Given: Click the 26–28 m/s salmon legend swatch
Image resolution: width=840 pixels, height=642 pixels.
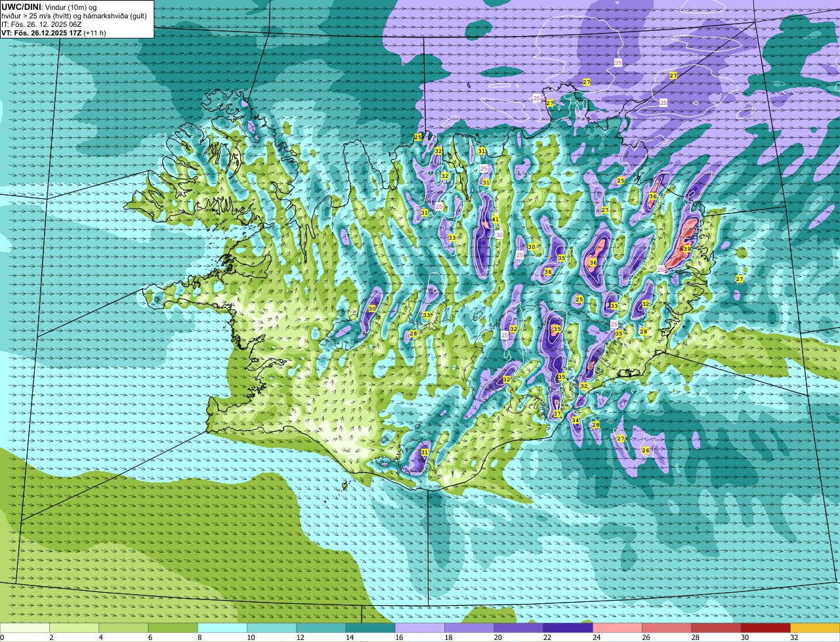Looking at the screenshot, I should click(667, 628).
